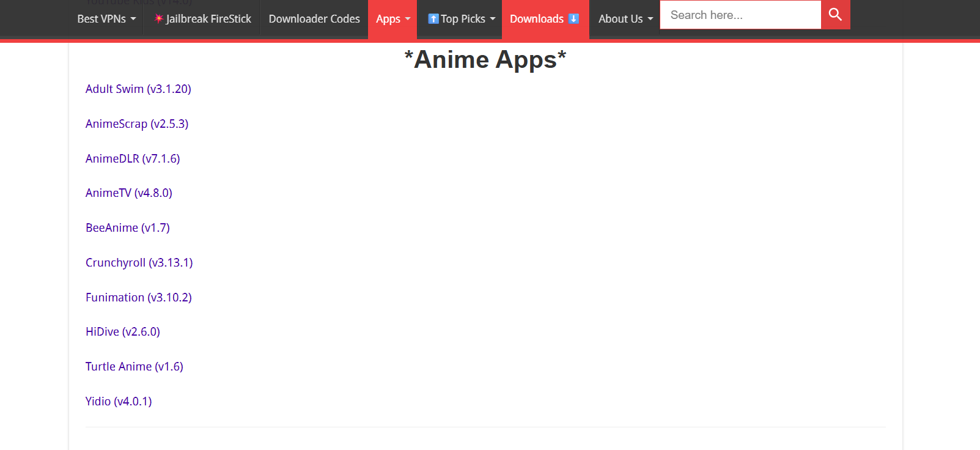Focus the 'Search here...' input field
This screenshot has height=450, width=980.
coord(740,15)
